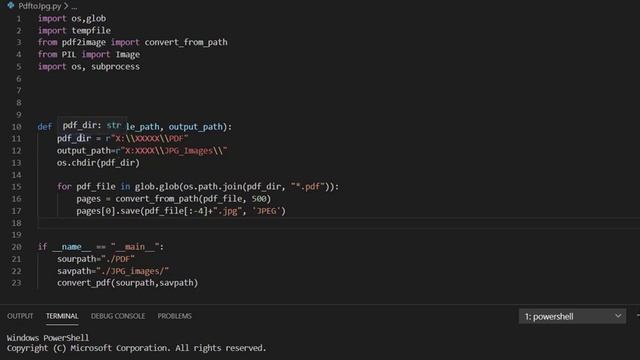Click 'os,glob' on line 1
The width and height of the screenshot is (640, 360).
pyautogui.click(x=89, y=18)
